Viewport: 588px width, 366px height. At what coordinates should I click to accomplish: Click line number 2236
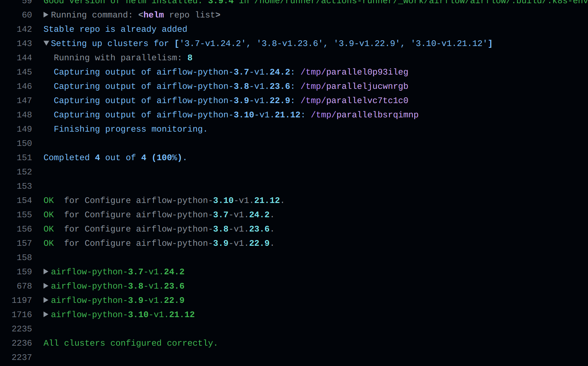(x=22, y=343)
